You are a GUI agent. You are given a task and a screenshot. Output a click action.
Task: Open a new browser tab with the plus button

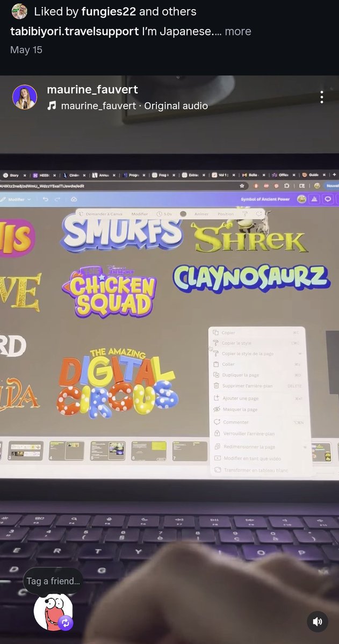(334, 175)
